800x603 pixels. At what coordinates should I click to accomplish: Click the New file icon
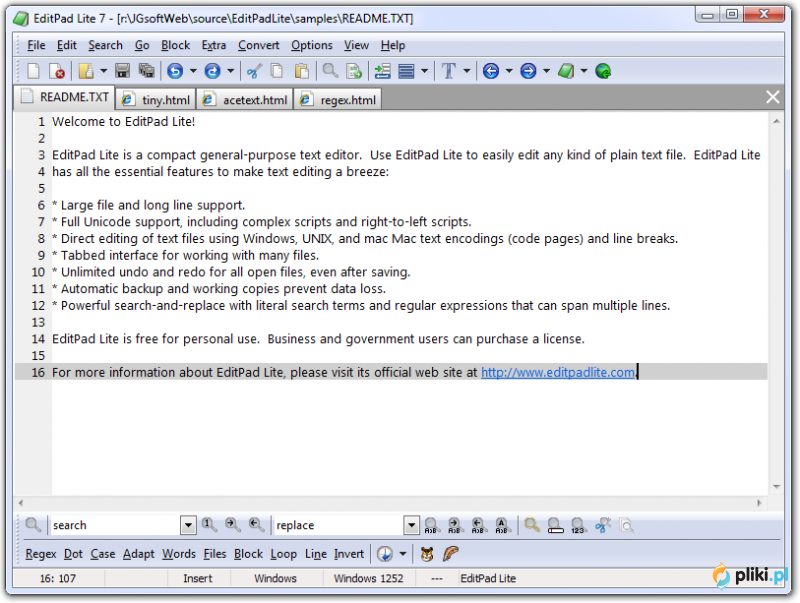(x=33, y=70)
